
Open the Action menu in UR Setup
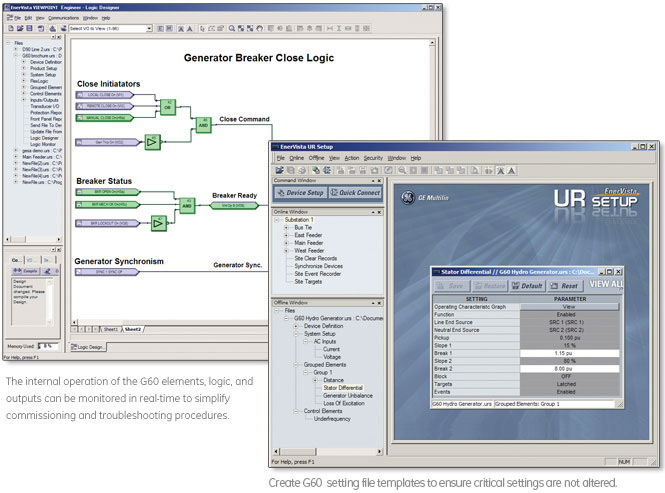click(352, 158)
